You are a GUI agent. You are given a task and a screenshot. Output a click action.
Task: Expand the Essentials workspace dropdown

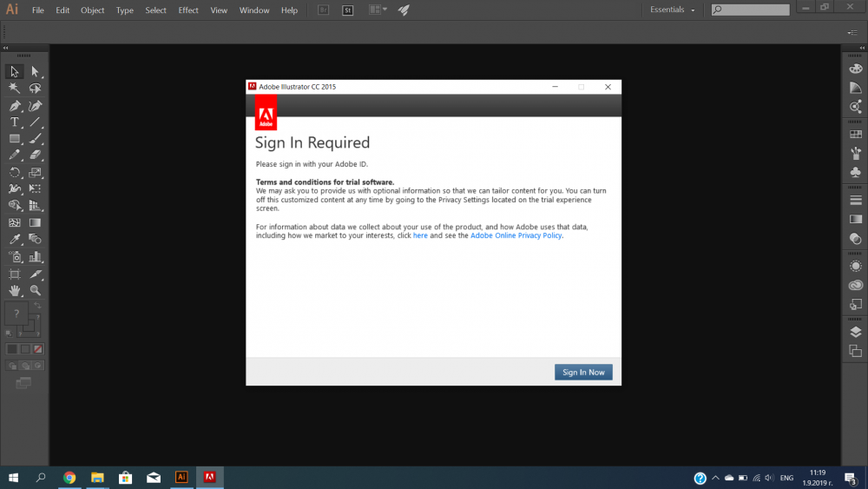[672, 10]
